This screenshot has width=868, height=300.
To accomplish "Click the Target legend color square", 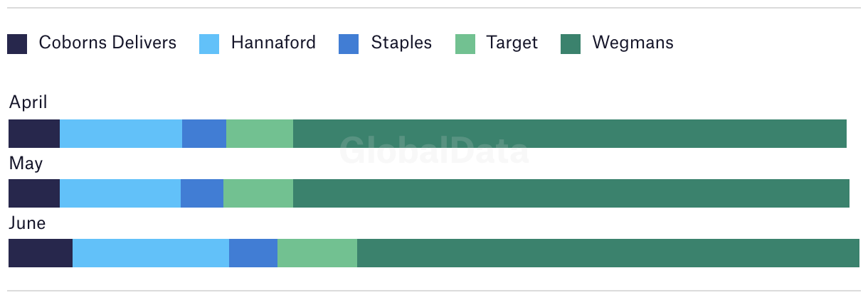I will pyautogui.click(x=465, y=44).
